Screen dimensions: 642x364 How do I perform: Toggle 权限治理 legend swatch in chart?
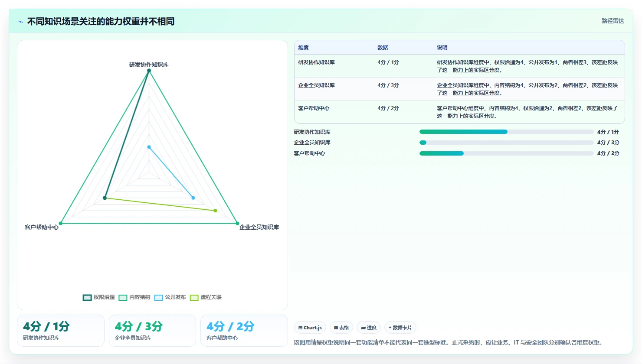87,297
